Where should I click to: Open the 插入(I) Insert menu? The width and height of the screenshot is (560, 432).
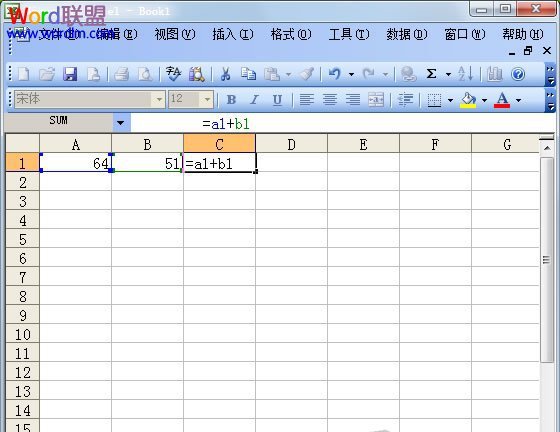233,34
